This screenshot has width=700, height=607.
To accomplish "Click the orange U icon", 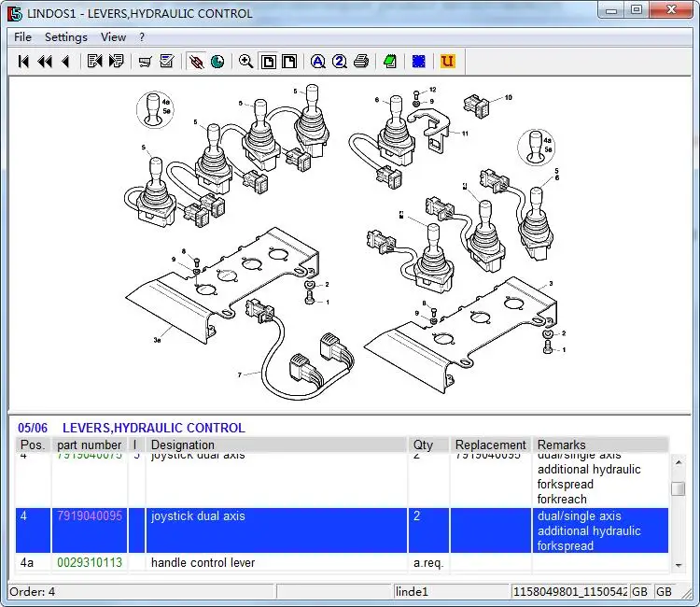I will point(447,62).
